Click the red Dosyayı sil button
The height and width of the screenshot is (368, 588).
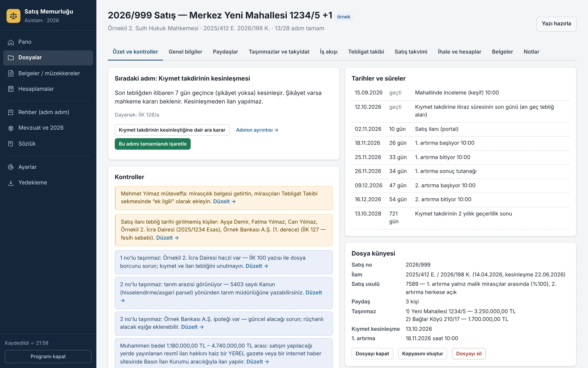pos(469,354)
